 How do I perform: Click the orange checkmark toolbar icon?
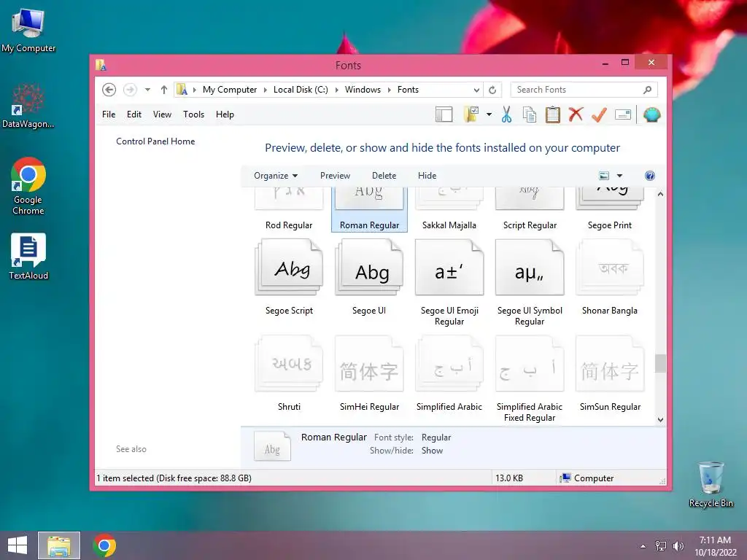[599, 114]
